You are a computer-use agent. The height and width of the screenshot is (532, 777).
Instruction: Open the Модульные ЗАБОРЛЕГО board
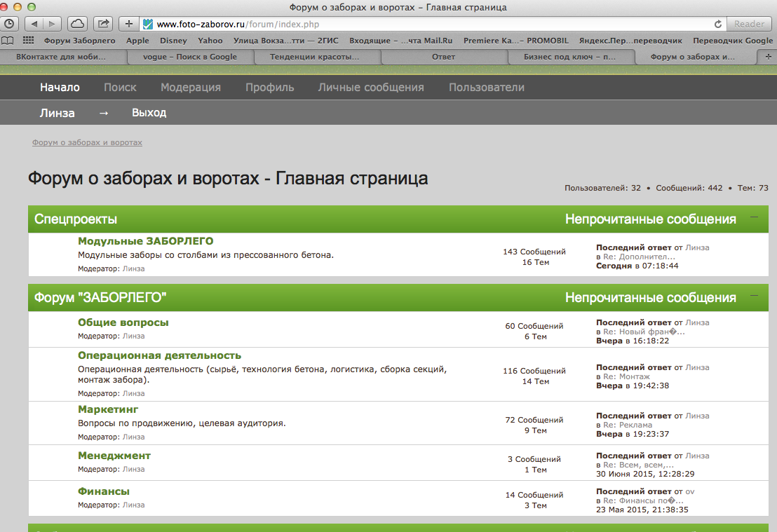[x=145, y=241]
